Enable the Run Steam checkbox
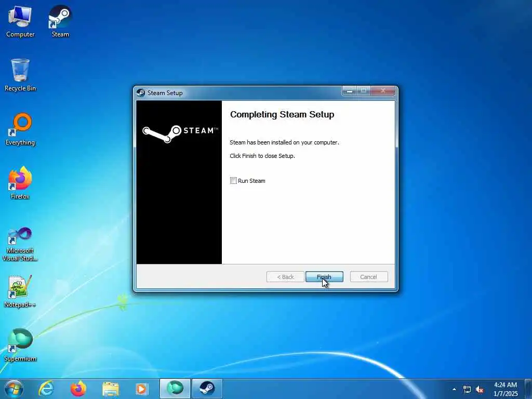Screen dimensions: 532x399 coord(233,181)
